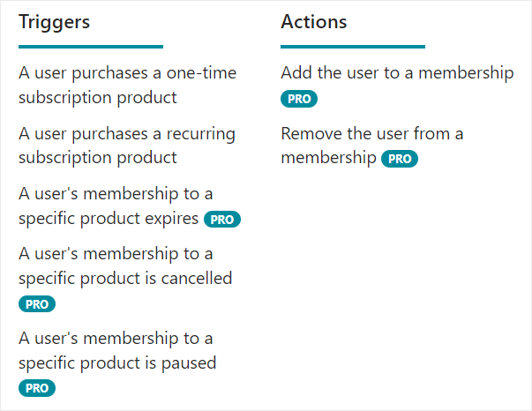Image resolution: width=532 pixels, height=411 pixels.
Task: Click PRO badge under membership cancelled trigger
Action: coord(37,304)
